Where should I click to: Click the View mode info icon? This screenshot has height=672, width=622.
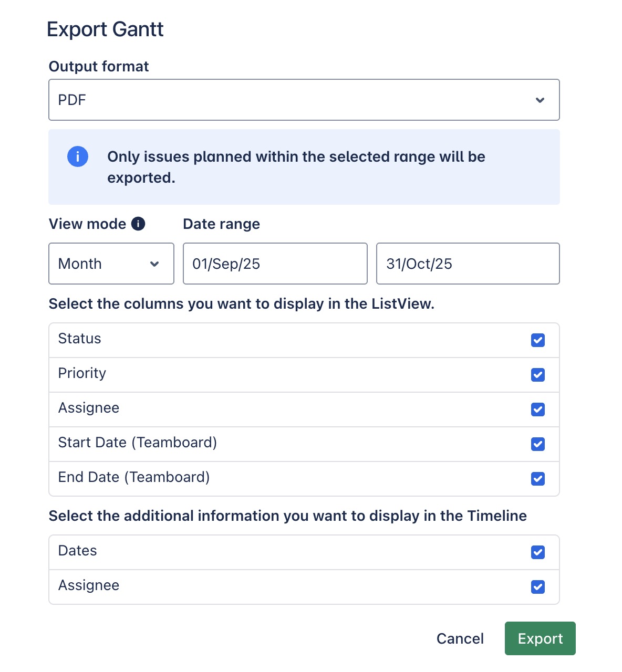138,224
